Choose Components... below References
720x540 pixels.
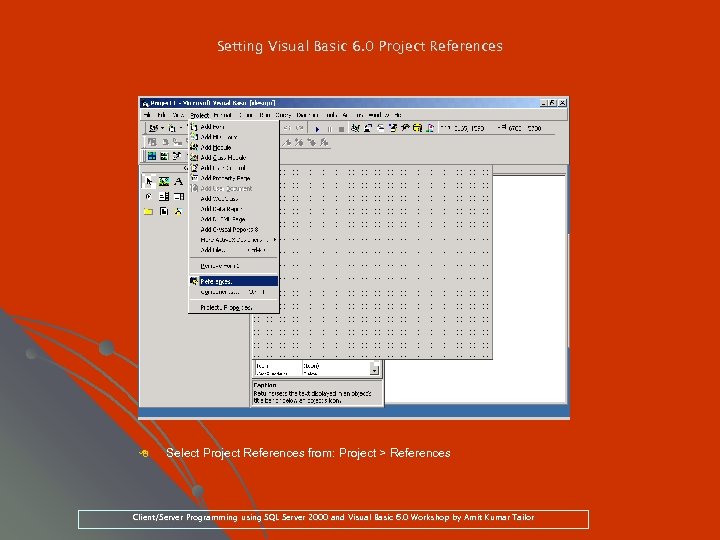(x=233, y=292)
